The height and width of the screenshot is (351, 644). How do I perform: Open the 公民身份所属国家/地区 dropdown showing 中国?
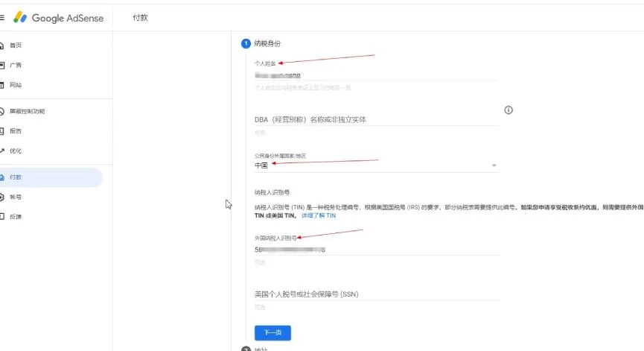(377, 165)
